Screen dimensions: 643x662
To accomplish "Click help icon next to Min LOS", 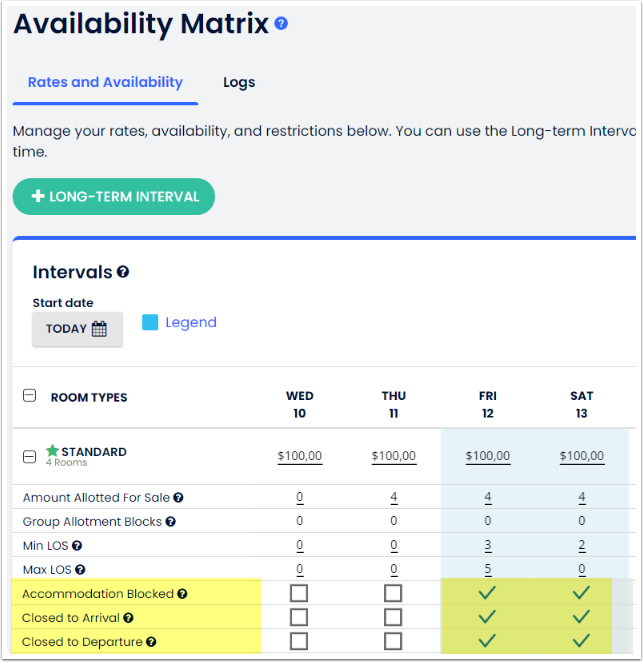I will (77, 545).
